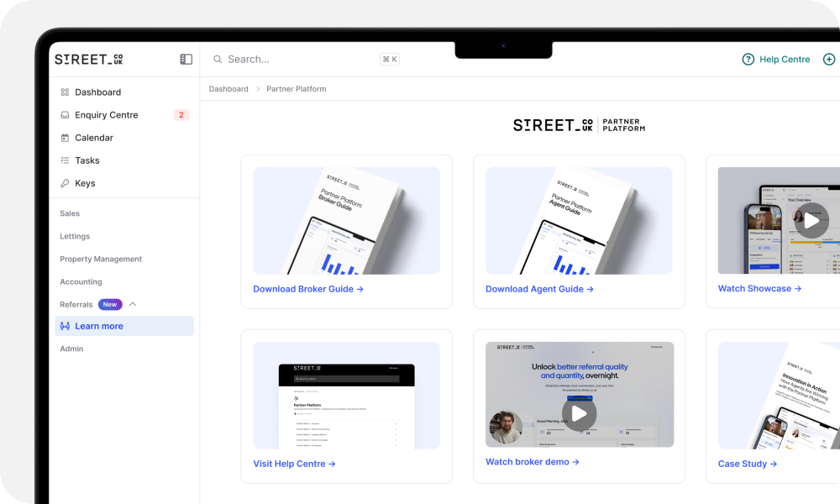This screenshot has width=840, height=504.
Task: Open the Dashboard breadcrumb link
Action: [x=228, y=88]
